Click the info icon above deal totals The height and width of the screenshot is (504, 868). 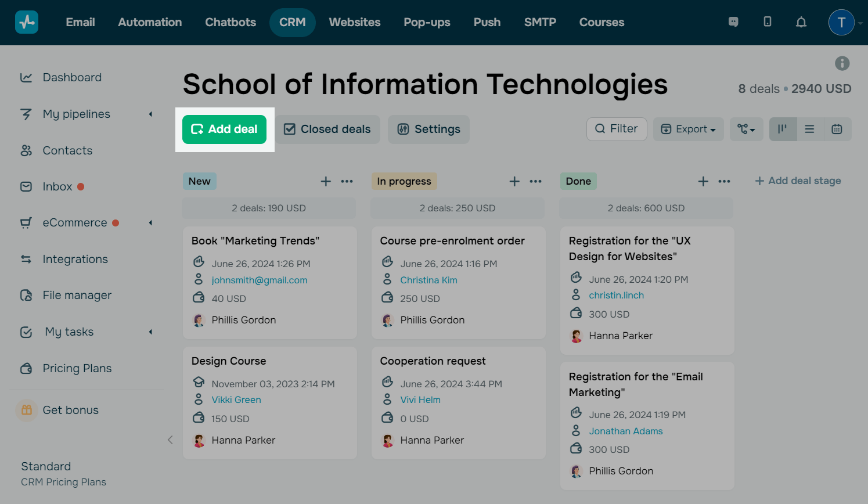coord(842,63)
